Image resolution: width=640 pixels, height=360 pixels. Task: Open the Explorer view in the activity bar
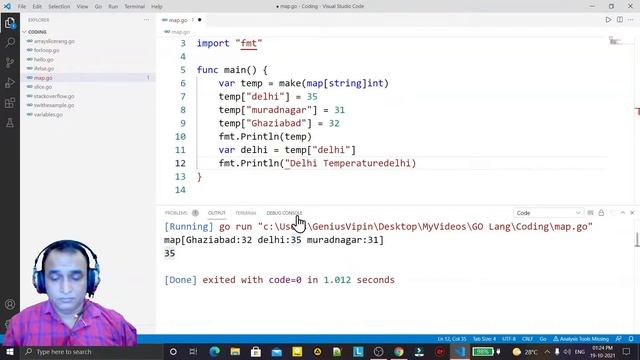coord(10,23)
